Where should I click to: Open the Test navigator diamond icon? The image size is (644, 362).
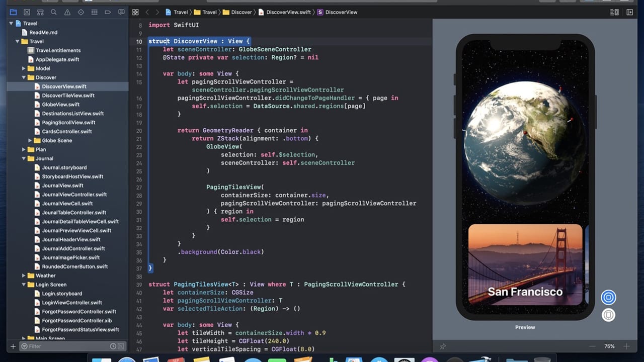point(81,12)
